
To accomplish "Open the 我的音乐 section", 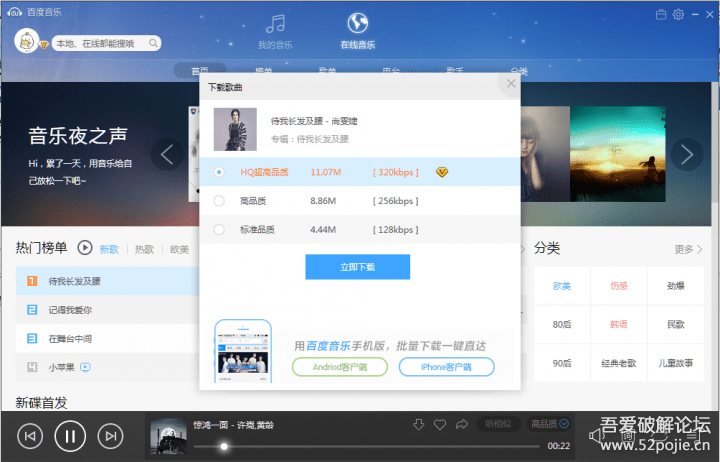I will [x=275, y=31].
